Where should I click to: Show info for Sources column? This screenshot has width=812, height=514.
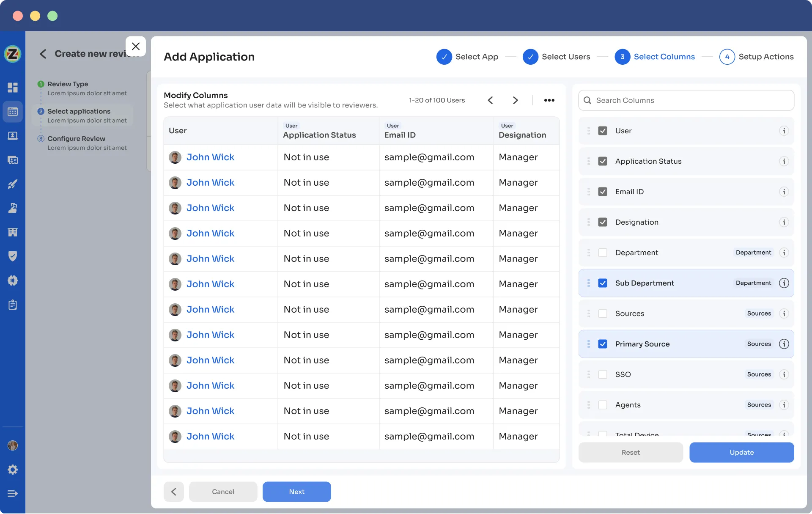(x=784, y=313)
